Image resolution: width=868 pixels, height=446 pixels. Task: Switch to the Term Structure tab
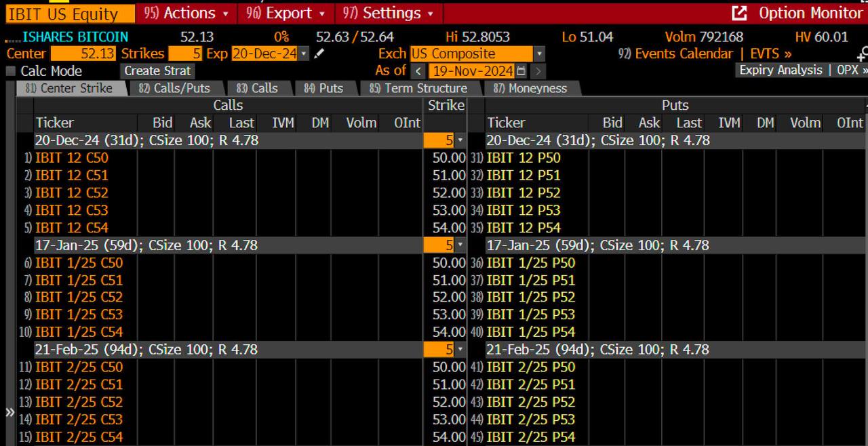(418, 88)
